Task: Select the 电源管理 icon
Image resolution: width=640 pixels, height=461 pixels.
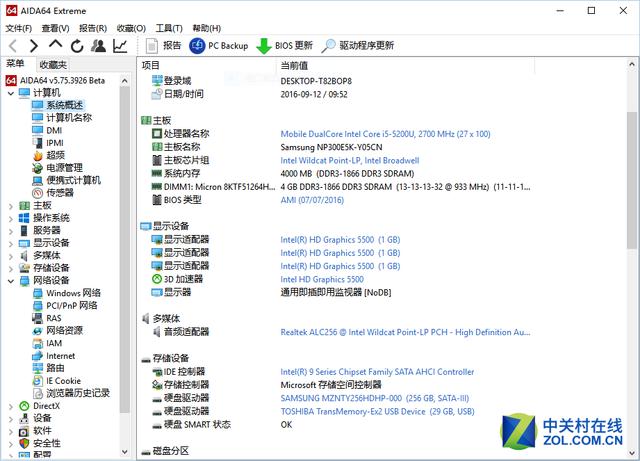Action: [x=38, y=168]
